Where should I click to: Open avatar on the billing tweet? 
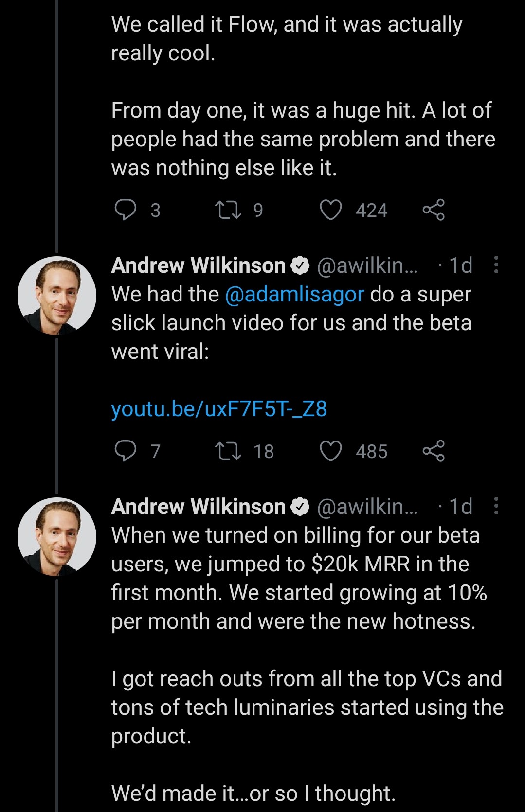(57, 537)
